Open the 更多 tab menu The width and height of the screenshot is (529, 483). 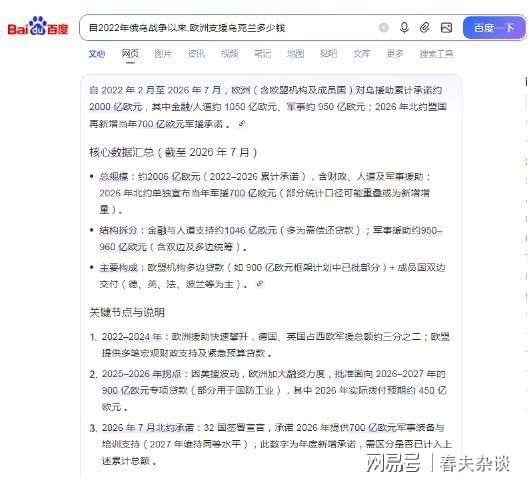click(395, 54)
